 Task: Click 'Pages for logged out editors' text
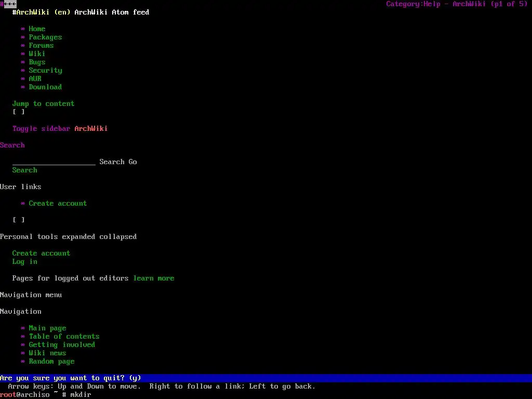point(71,278)
